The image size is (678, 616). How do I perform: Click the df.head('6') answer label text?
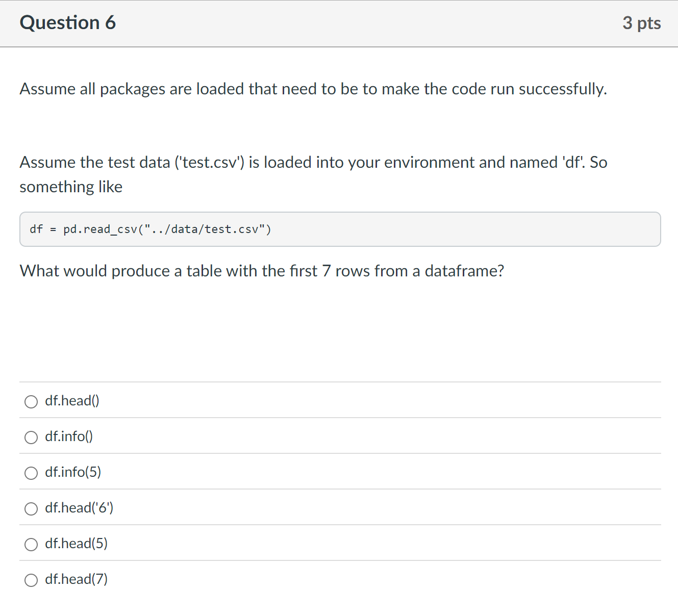pos(79,508)
